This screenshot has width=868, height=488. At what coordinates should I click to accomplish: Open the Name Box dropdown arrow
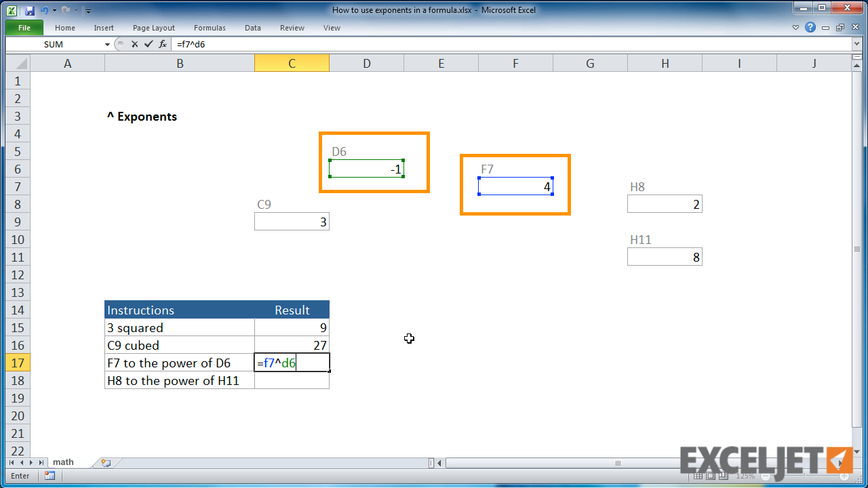(x=107, y=44)
